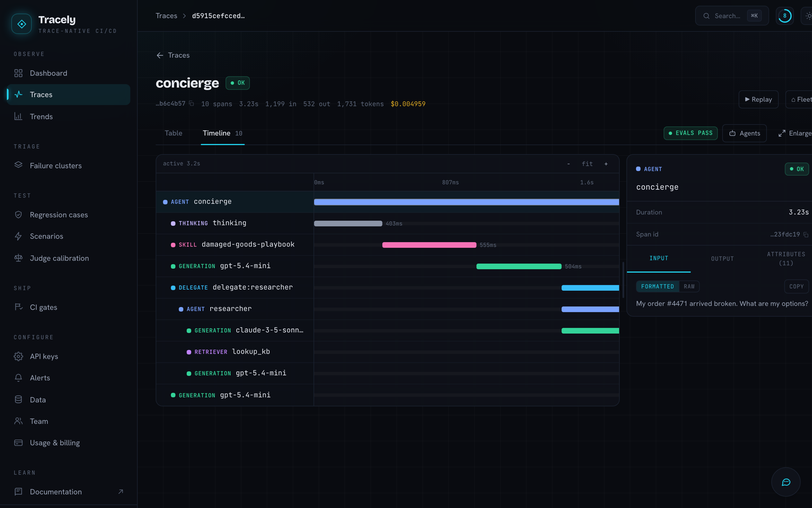
Task: Click the circular progress indicator showing 8
Action: (x=784, y=16)
